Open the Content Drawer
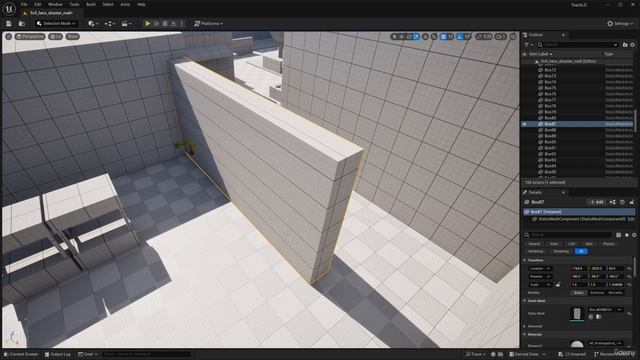Screen dimensions: 640x360 (21, 354)
